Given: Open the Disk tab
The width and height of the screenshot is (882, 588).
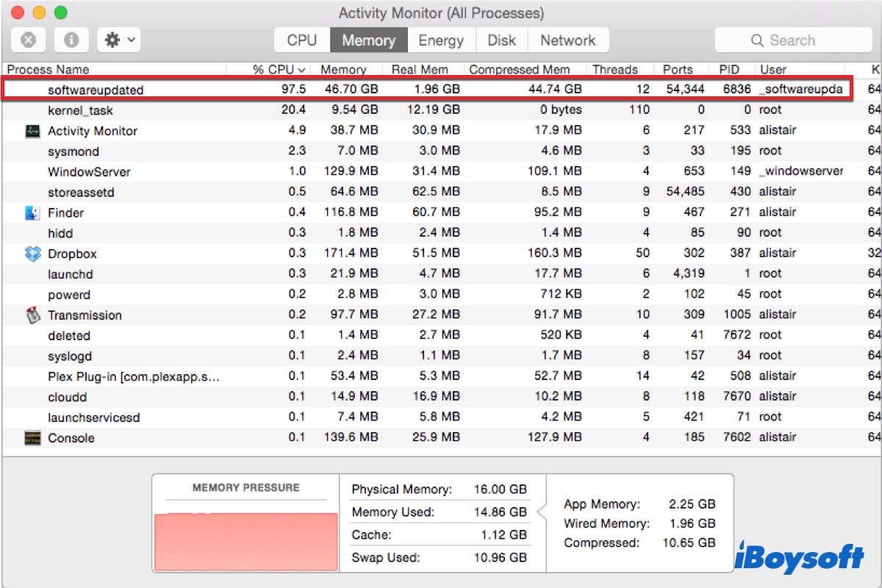Looking at the screenshot, I should (501, 40).
